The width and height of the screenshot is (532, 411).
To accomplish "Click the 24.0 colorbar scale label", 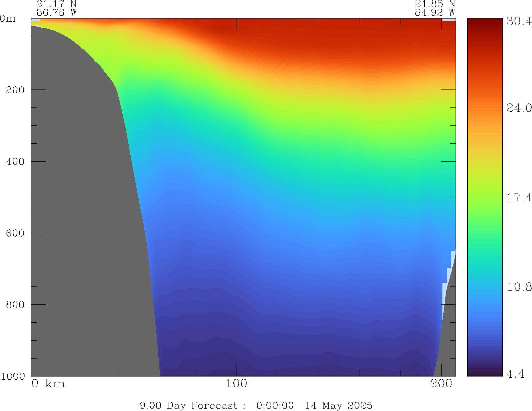I will tap(519, 108).
